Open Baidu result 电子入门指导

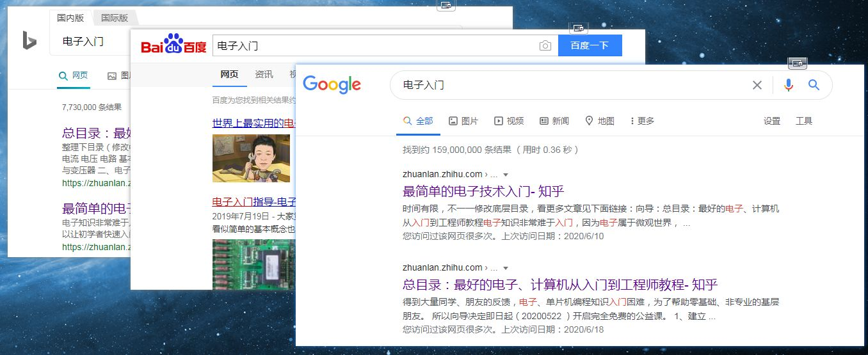[253, 201]
